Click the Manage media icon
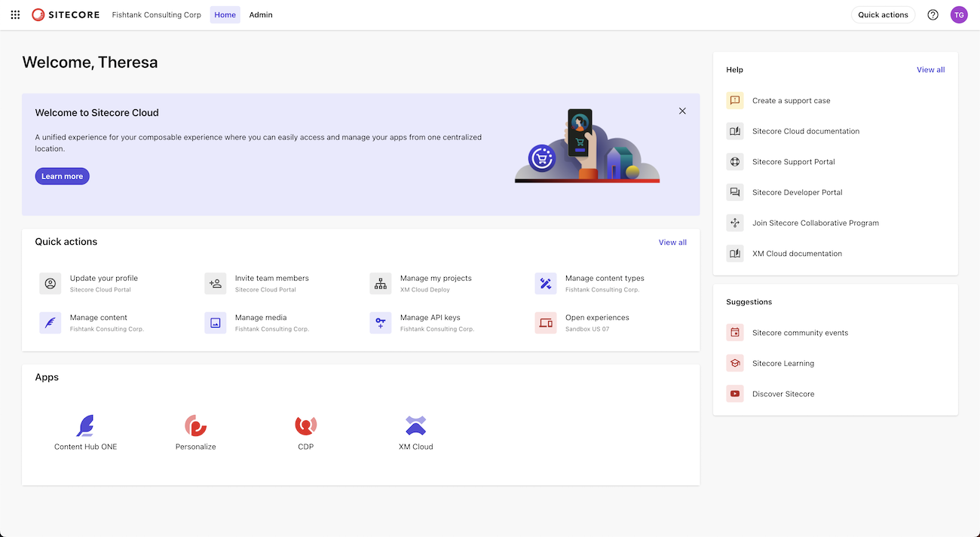Screen dimensions: 980x537 (x=215, y=322)
